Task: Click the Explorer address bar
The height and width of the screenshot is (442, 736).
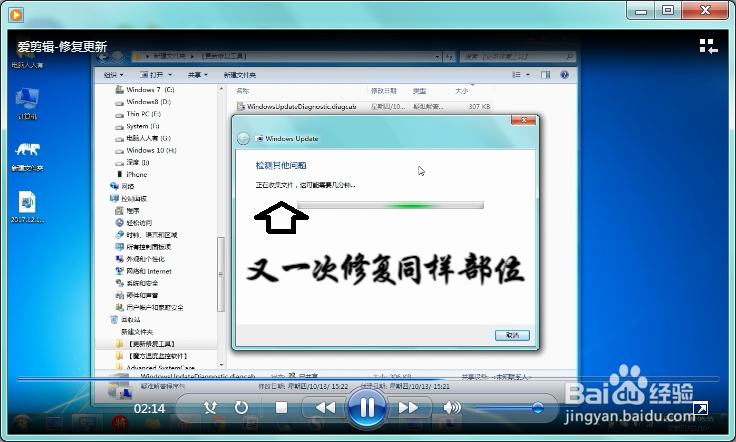Action: (x=287, y=56)
